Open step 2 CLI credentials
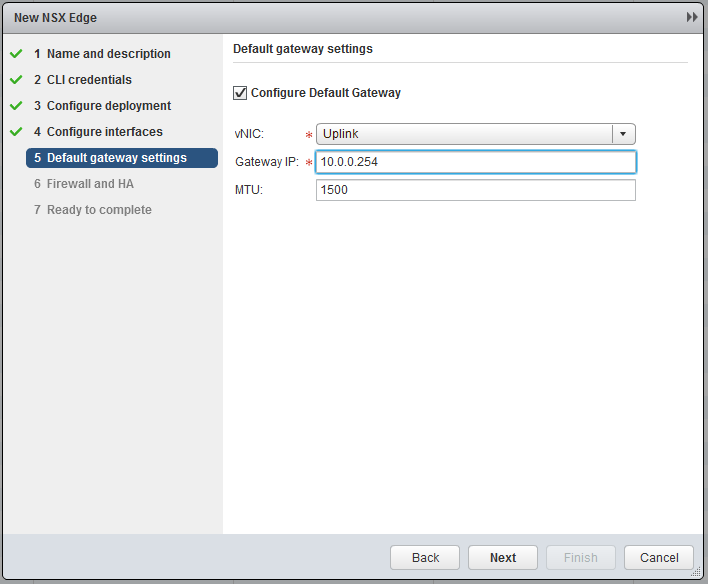 [x=88, y=80]
